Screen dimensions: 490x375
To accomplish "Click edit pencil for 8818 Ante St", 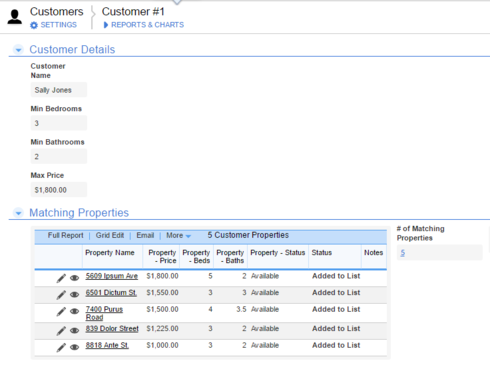I will [x=61, y=347].
